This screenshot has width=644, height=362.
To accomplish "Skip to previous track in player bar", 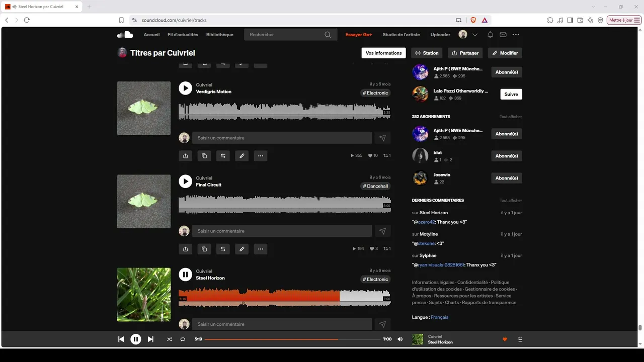I will click(x=121, y=339).
